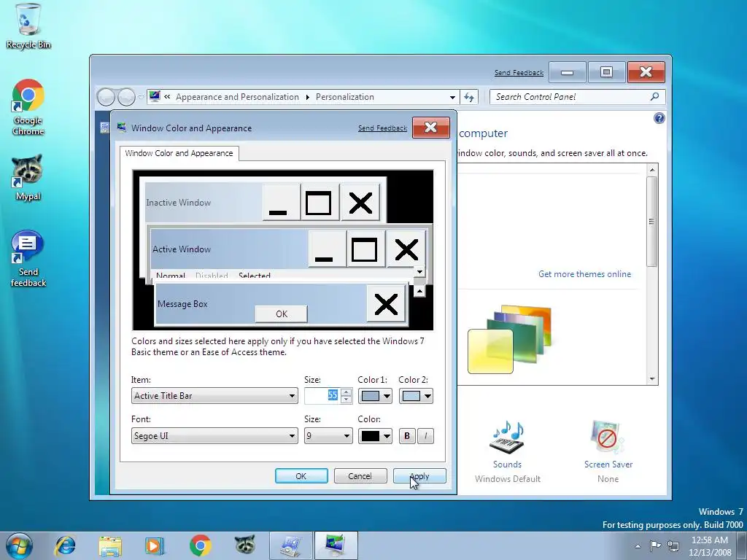Click the Selected menu item in preview
This screenshot has width=747, height=560.
(x=255, y=275)
